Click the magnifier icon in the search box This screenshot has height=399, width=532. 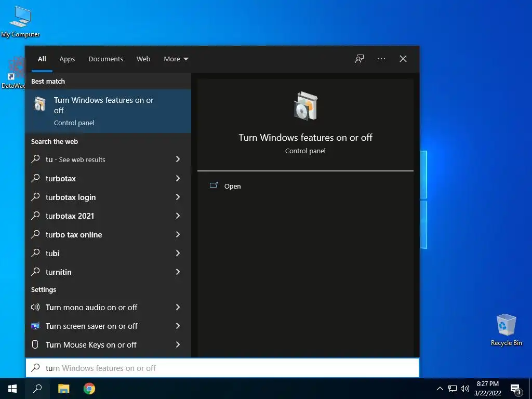pos(36,368)
